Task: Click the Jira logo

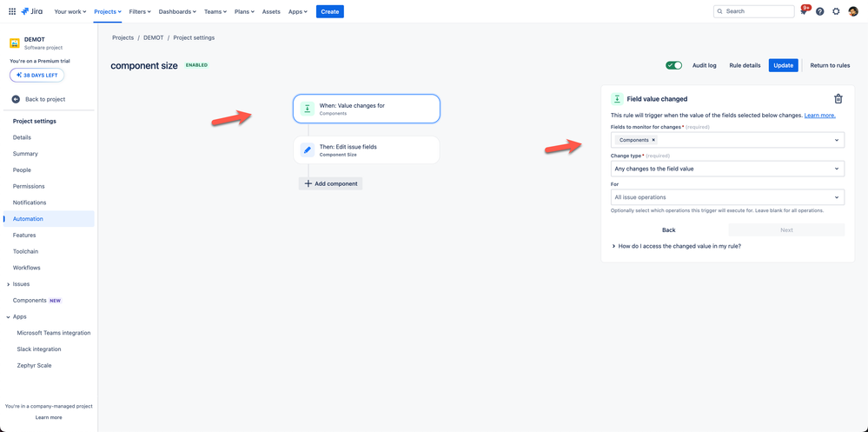Action: [32, 11]
